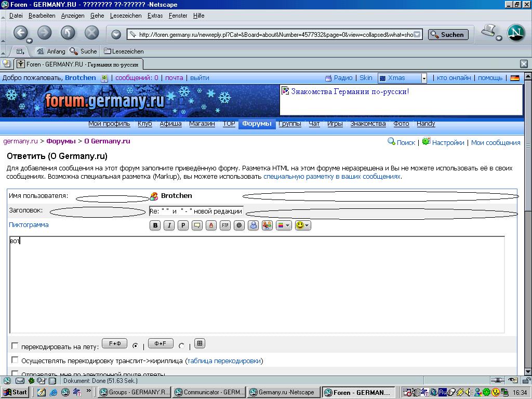Go to the 'Чат' navigation tab
This screenshot has width=532, height=399.
click(314, 124)
